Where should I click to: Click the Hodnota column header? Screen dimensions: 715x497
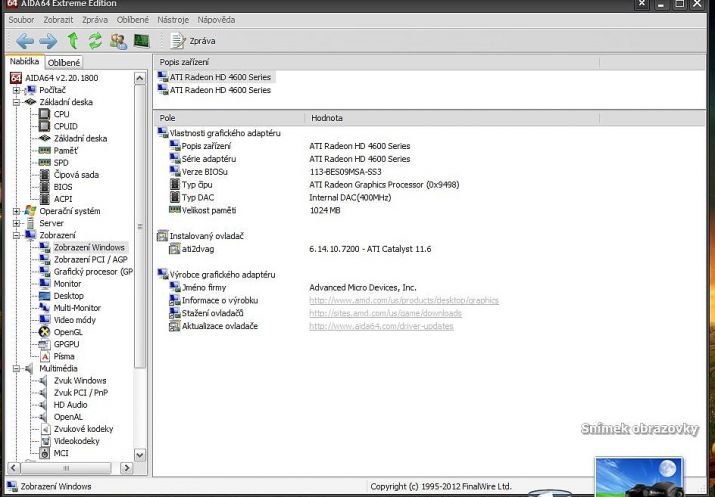pos(452,118)
